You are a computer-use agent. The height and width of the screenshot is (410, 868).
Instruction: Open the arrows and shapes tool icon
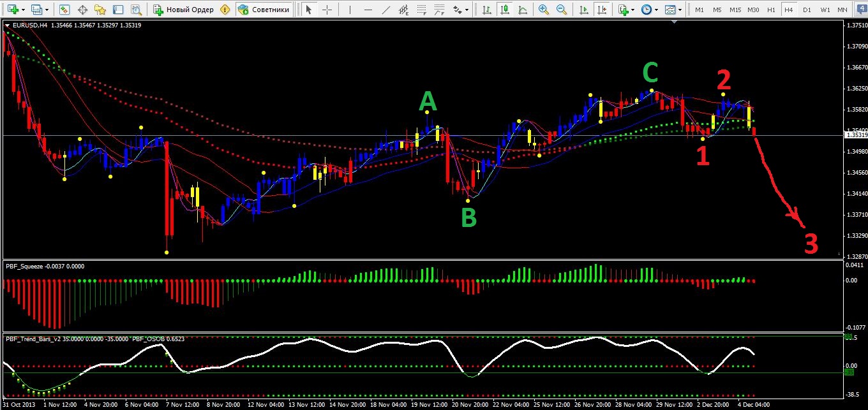[x=458, y=10]
